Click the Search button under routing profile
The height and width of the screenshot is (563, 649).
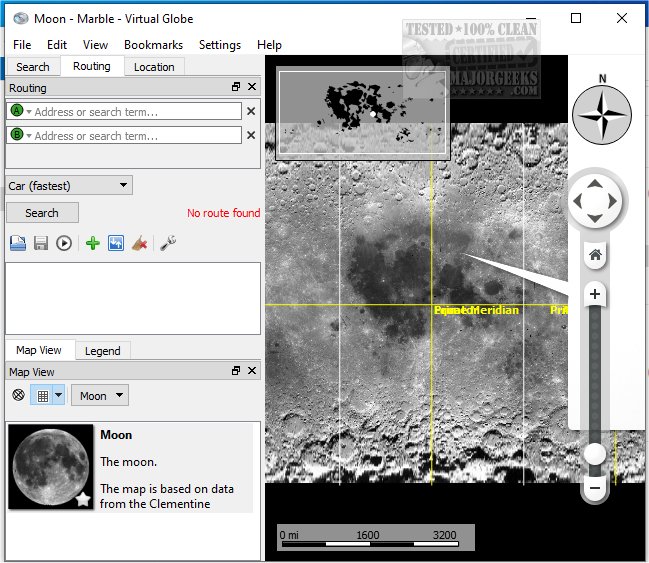pos(42,213)
